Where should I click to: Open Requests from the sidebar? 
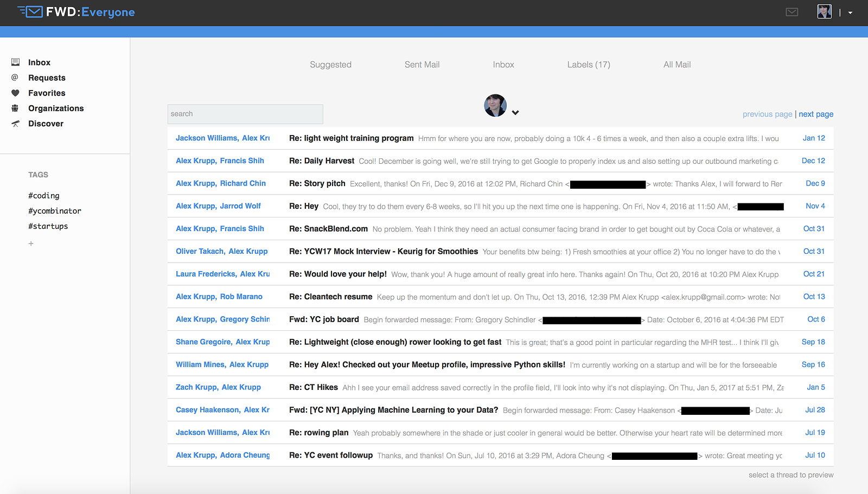point(47,78)
